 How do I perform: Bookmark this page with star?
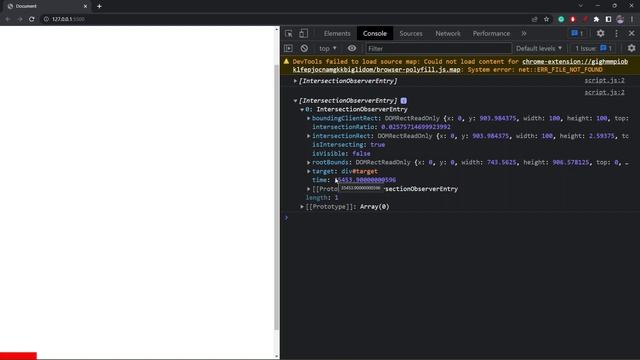[x=547, y=19]
